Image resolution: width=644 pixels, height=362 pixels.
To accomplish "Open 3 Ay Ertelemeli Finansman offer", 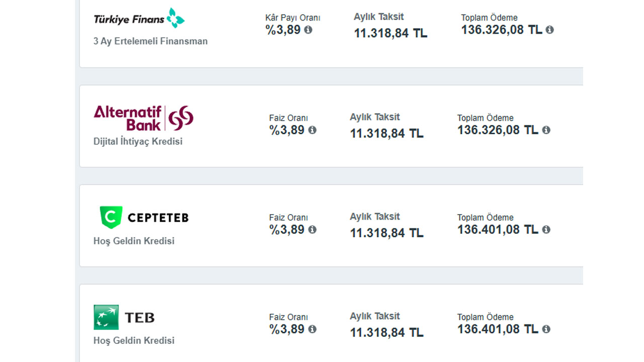I will 150,41.
